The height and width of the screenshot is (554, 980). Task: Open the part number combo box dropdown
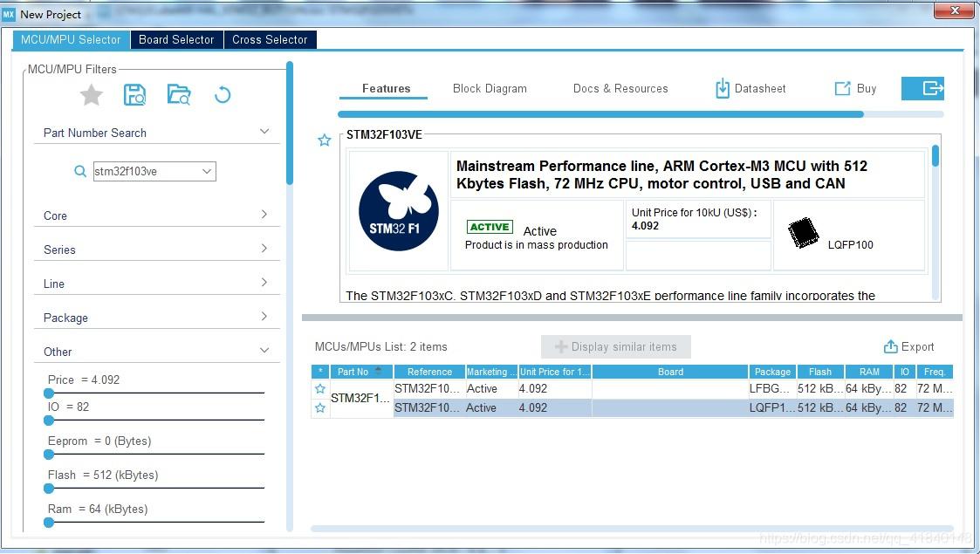pos(207,171)
